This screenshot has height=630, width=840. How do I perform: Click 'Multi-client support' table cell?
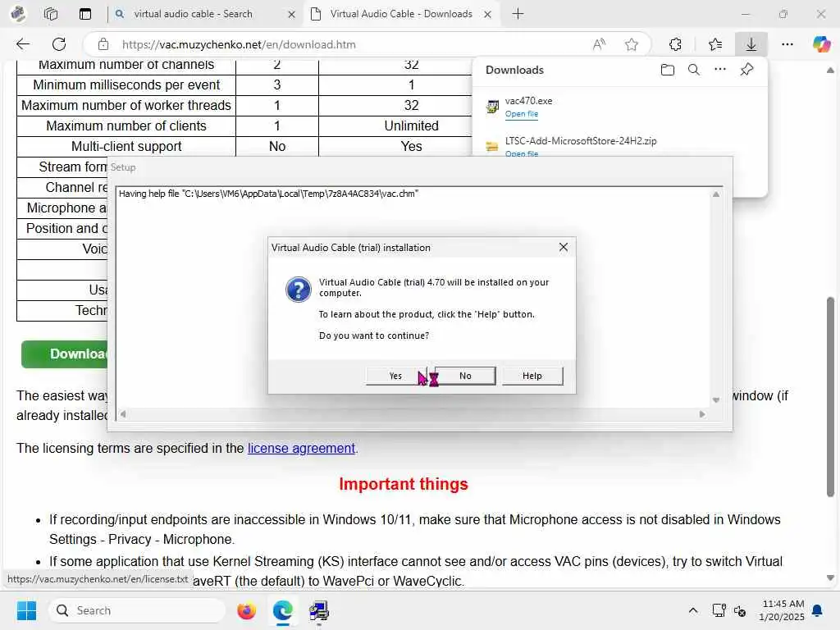click(126, 146)
